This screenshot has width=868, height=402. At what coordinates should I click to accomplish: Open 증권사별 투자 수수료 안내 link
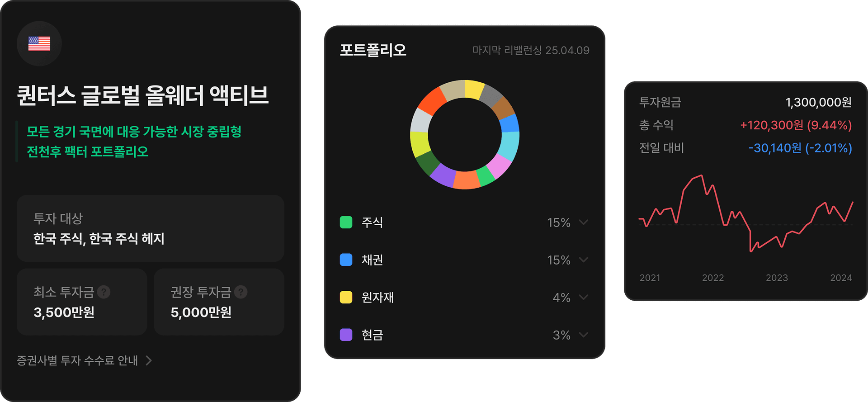coord(77,360)
